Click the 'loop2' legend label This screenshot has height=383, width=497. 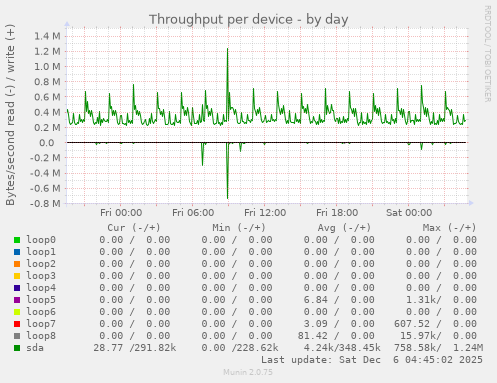tap(41, 264)
